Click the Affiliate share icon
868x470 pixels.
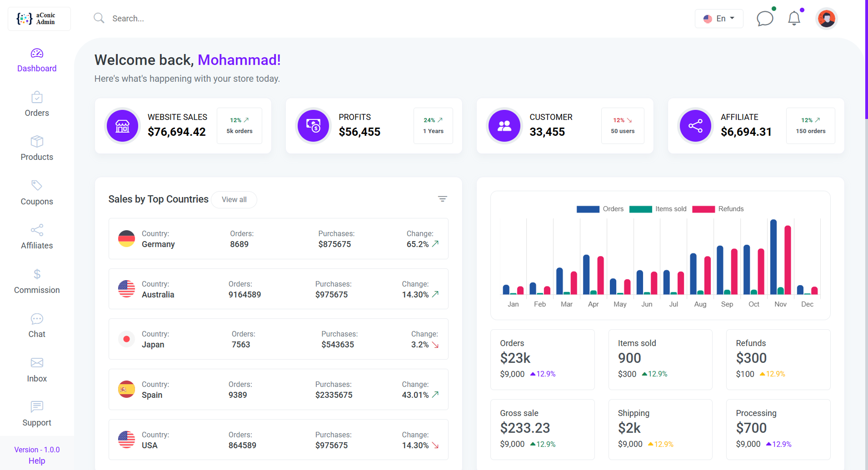coord(695,126)
